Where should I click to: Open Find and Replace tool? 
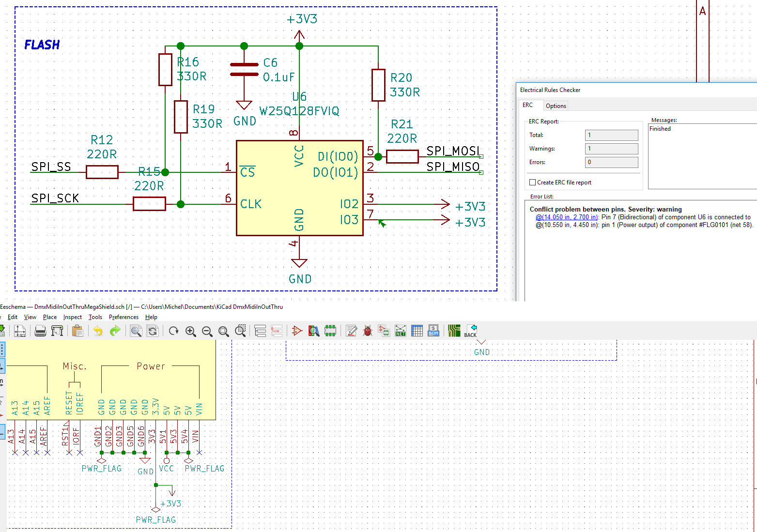click(153, 331)
